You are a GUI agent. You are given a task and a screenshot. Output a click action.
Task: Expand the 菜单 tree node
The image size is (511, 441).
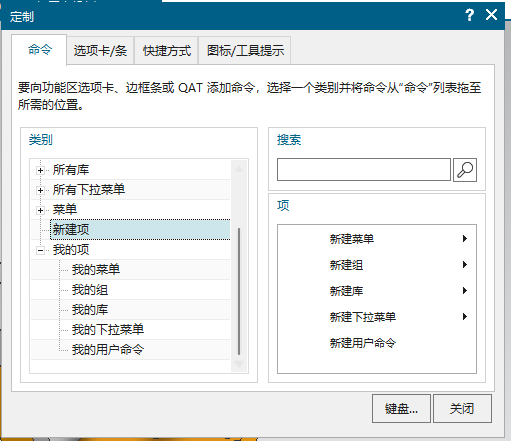click(40, 210)
